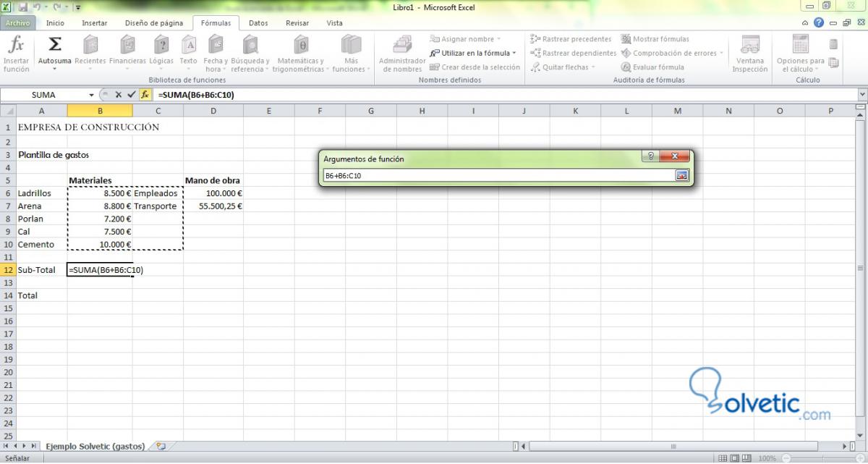Confirm formula with the checkmark icon
Image resolution: width=868 pixels, height=464 pixels.
131,95
